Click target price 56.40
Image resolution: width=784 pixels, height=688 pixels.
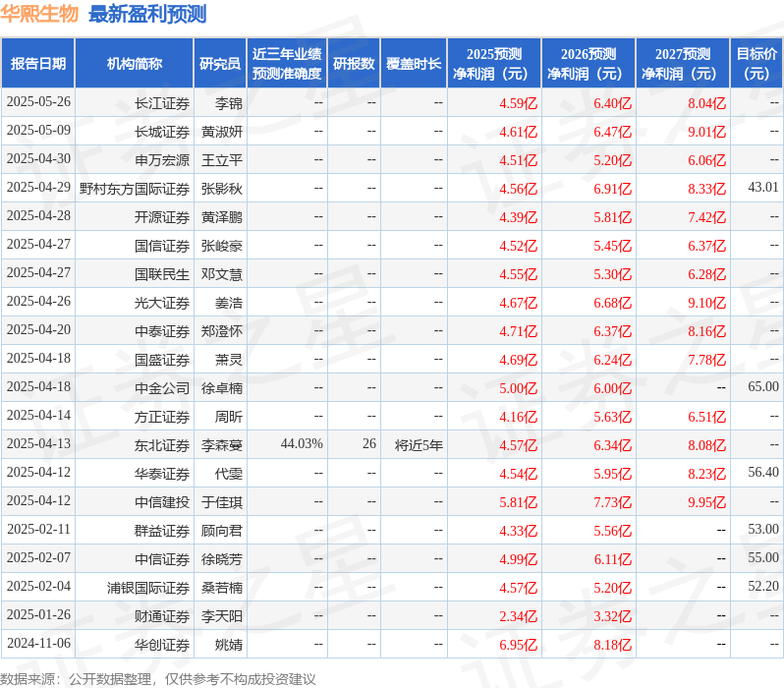tap(763, 473)
